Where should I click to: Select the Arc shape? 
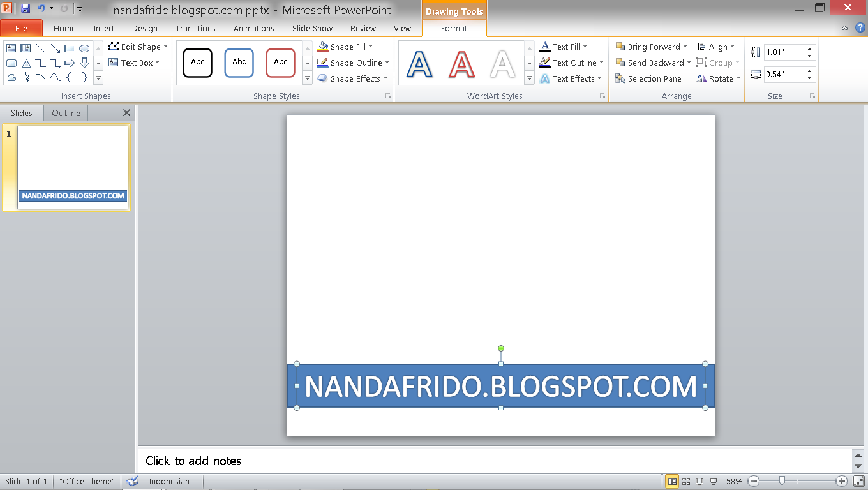point(40,78)
